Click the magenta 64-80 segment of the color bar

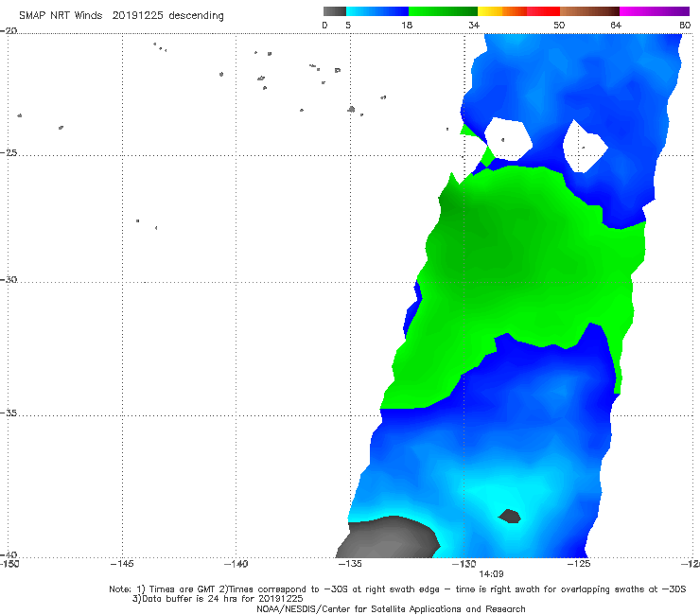[655, 11]
